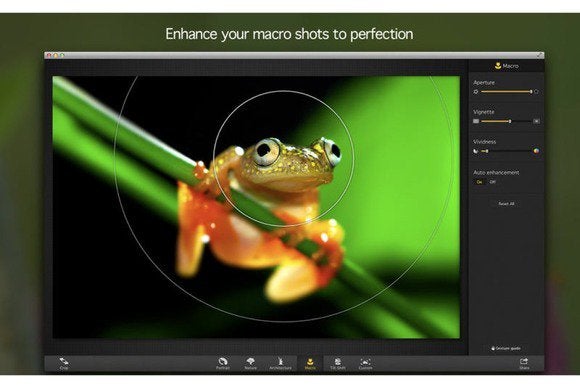Select the Macro mode icon
Image resolution: width=580 pixels, height=388 pixels.
click(310, 363)
